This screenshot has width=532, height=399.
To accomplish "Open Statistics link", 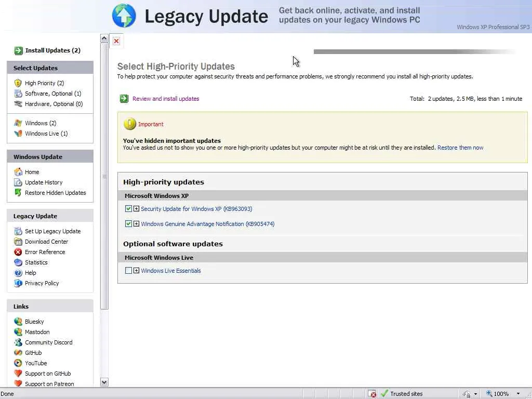I will point(36,262).
